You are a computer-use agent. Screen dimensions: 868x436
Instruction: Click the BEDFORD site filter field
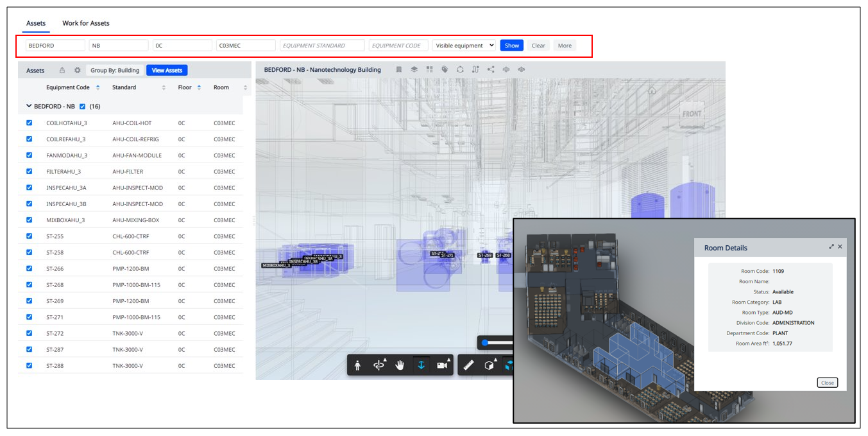click(x=55, y=46)
